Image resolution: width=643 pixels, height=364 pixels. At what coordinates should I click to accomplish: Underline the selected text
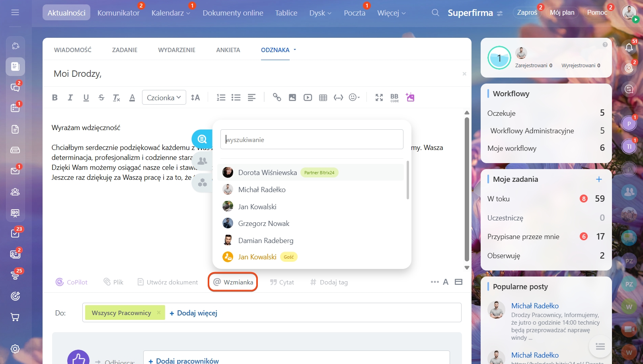(x=86, y=97)
